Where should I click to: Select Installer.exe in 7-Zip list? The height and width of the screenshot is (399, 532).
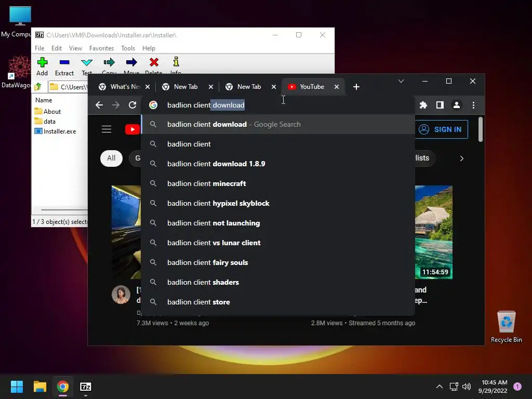click(x=55, y=131)
